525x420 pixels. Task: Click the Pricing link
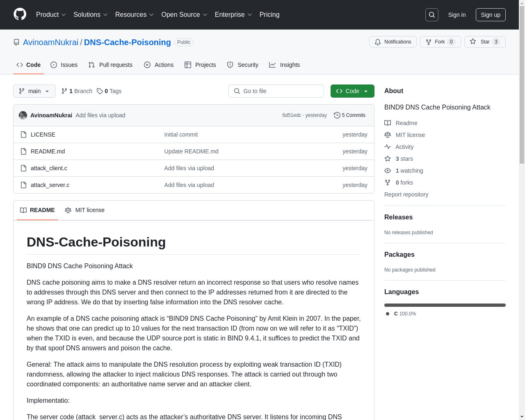269,15
